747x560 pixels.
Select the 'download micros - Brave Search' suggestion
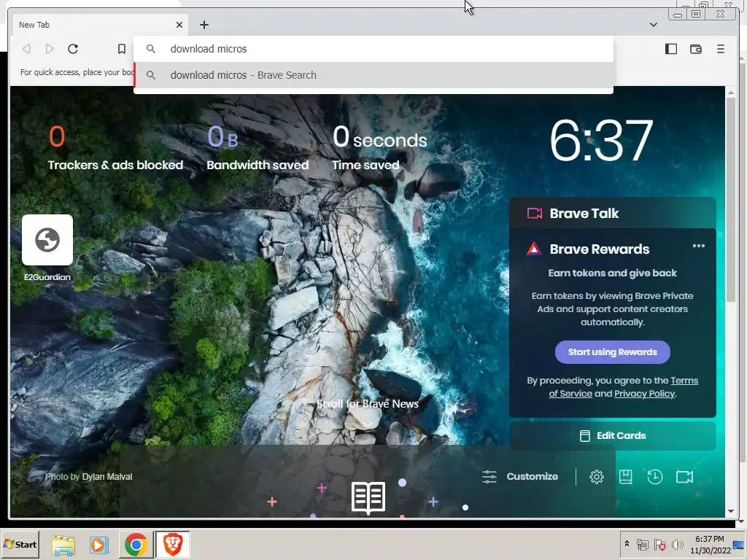coord(373,75)
